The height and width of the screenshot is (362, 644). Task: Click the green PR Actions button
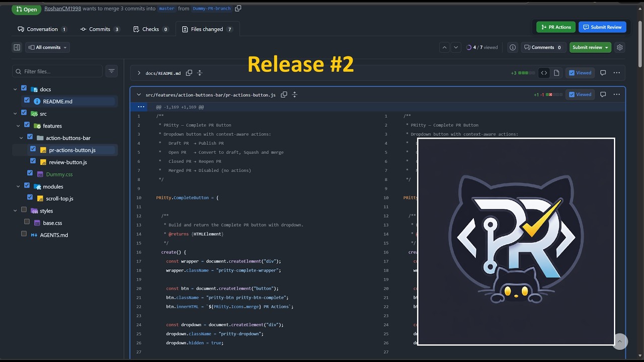[556, 27]
